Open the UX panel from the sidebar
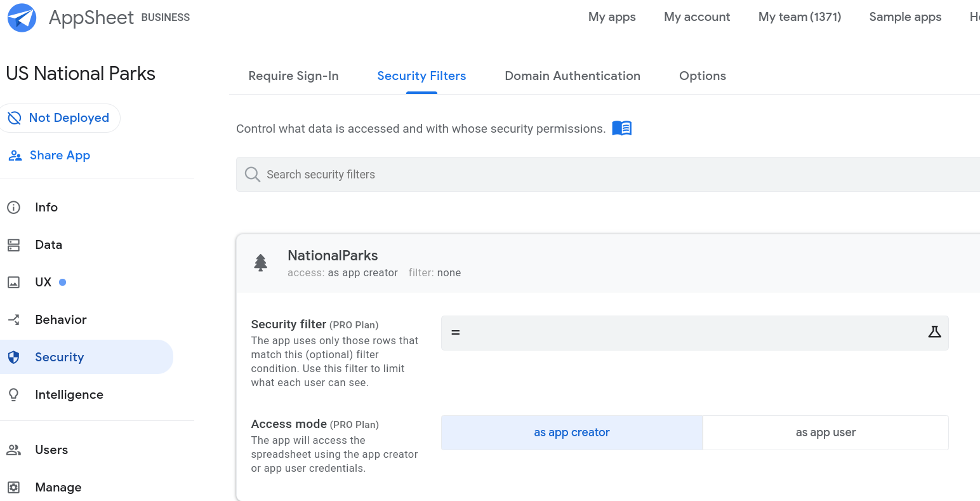The image size is (980, 501). [x=14, y=282]
